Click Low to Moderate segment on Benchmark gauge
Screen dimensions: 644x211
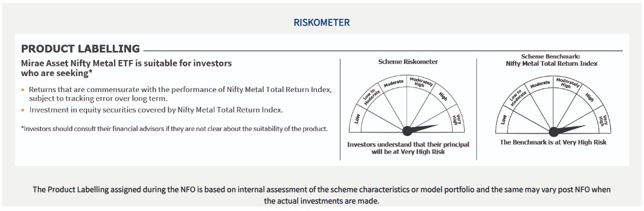517,98
